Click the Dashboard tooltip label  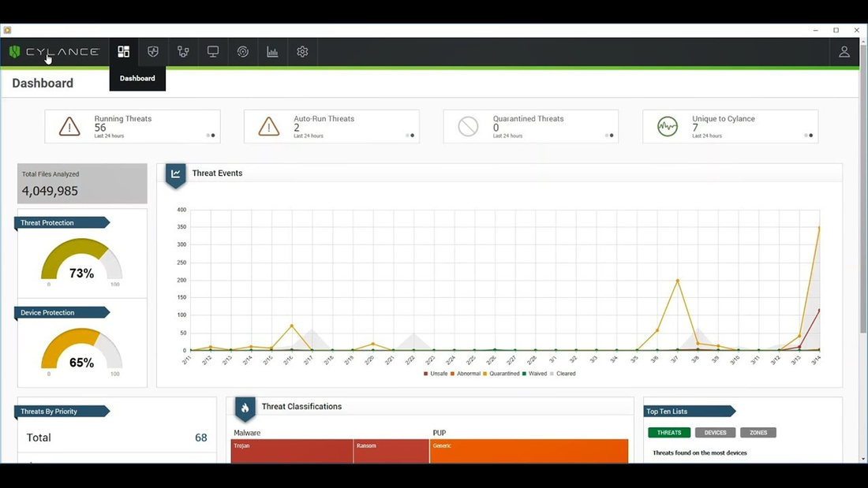tap(137, 79)
